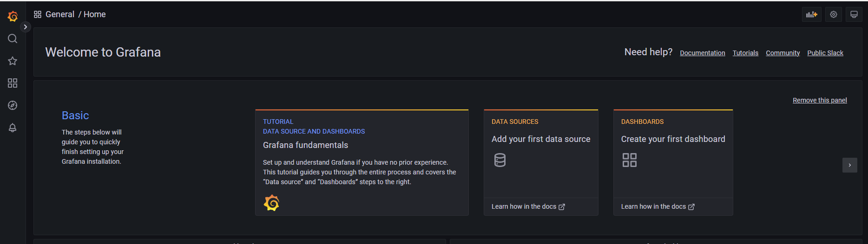The image size is (868, 244).
Task: Open the Search dashboards icon
Action: coord(13,39)
